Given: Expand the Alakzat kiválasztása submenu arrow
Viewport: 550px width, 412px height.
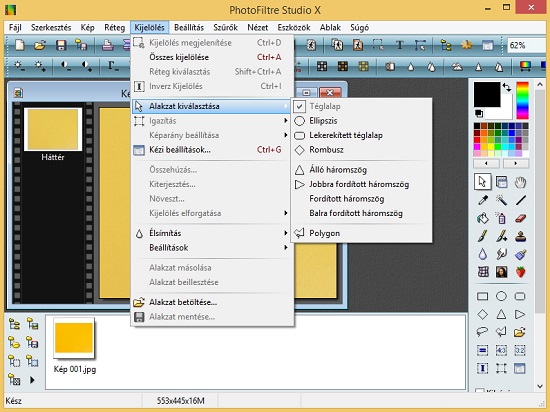Looking at the screenshot, I should point(286,106).
